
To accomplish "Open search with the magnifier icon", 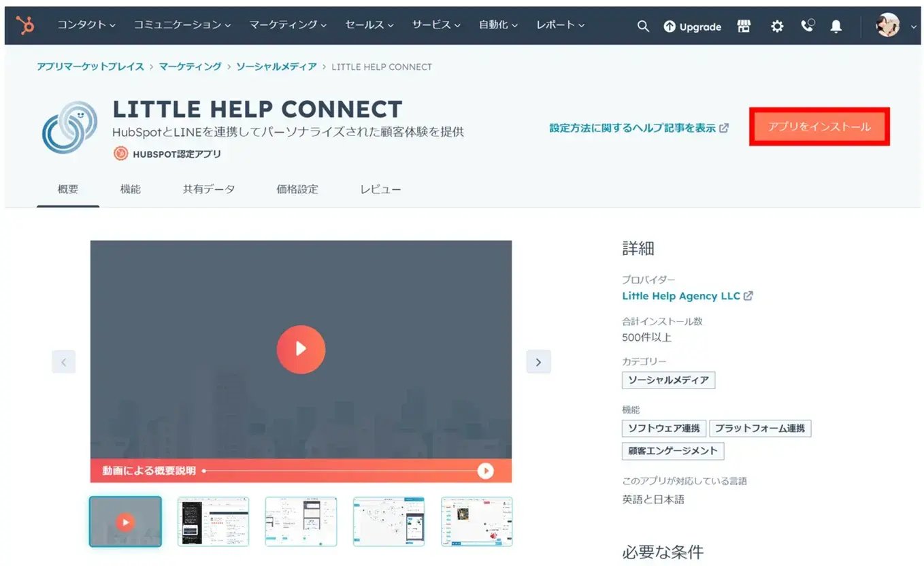I will click(642, 27).
